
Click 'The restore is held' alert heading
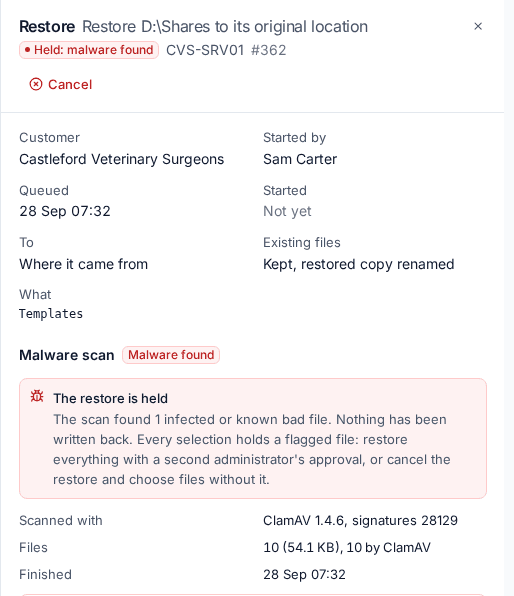point(110,398)
